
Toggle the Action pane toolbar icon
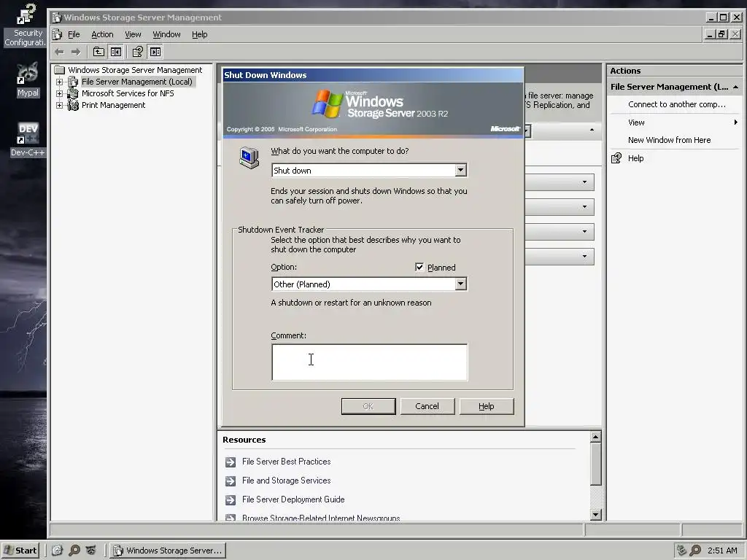tap(155, 52)
